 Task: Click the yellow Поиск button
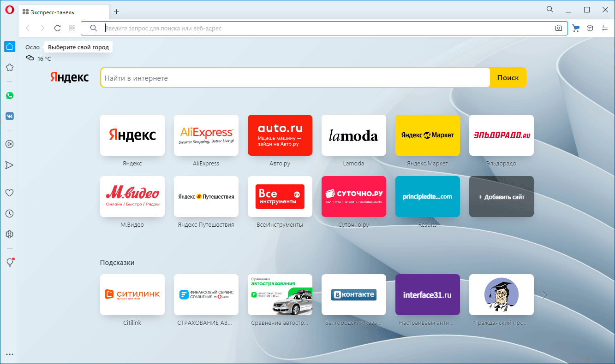click(x=508, y=78)
